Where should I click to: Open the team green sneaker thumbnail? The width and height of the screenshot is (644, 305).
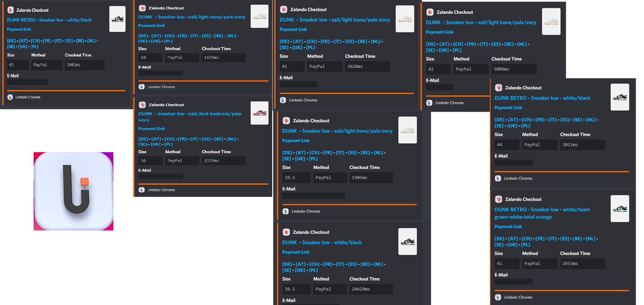click(620, 209)
